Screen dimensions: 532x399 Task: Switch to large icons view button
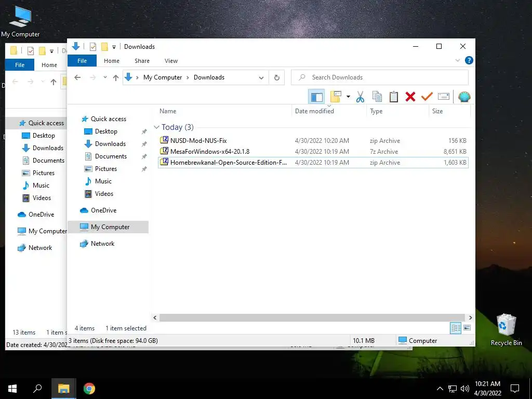[467, 328]
